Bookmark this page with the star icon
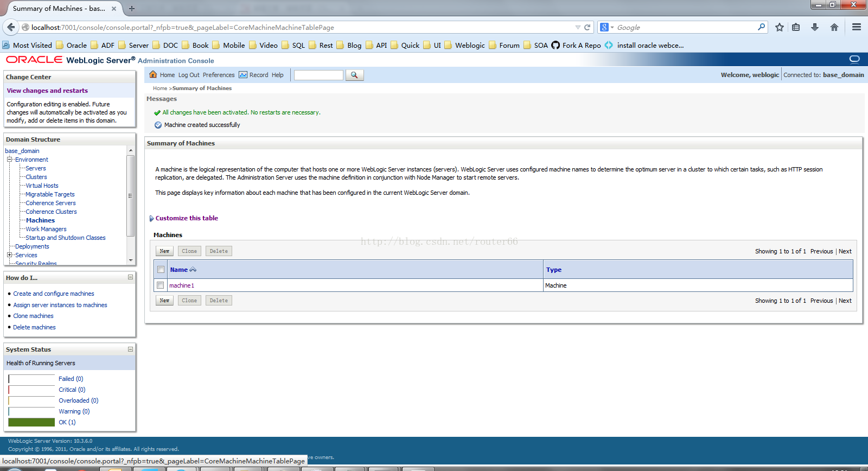The image size is (868, 471). coord(780,27)
